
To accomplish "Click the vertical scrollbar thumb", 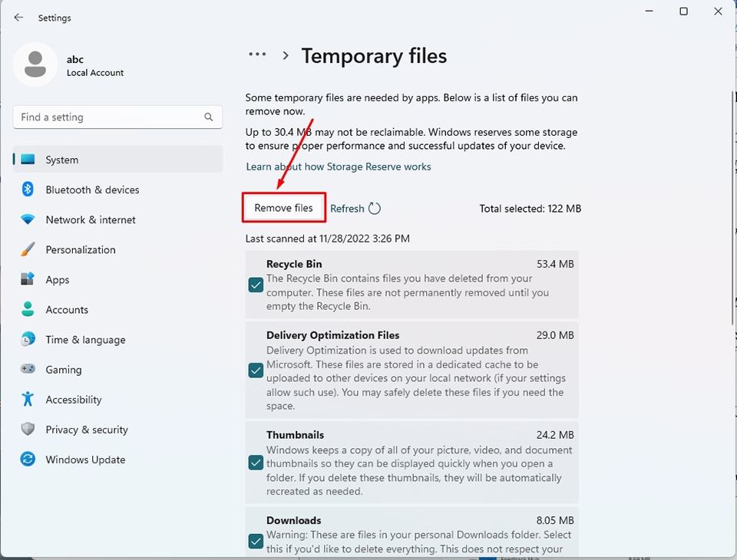I will (x=732, y=208).
